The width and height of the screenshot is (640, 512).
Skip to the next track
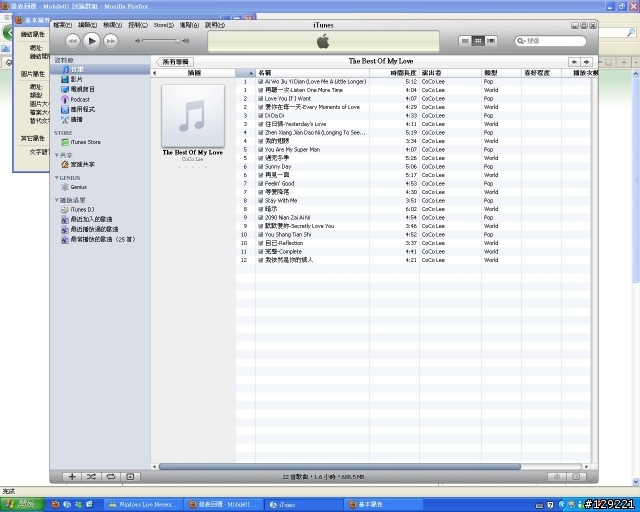(x=111, y=41)
